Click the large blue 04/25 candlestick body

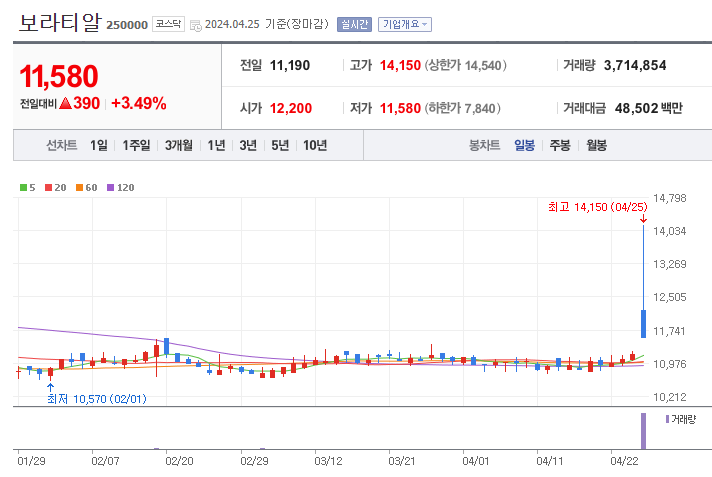(x=643, y=324)
